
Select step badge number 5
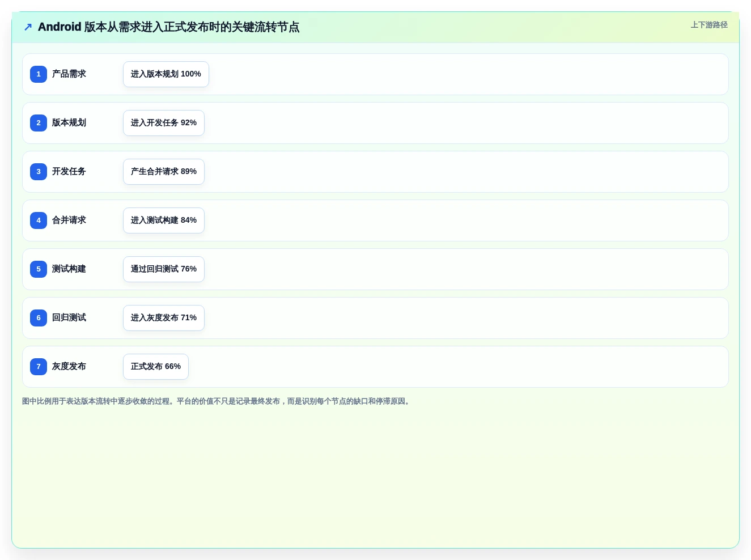pos(39,269)
